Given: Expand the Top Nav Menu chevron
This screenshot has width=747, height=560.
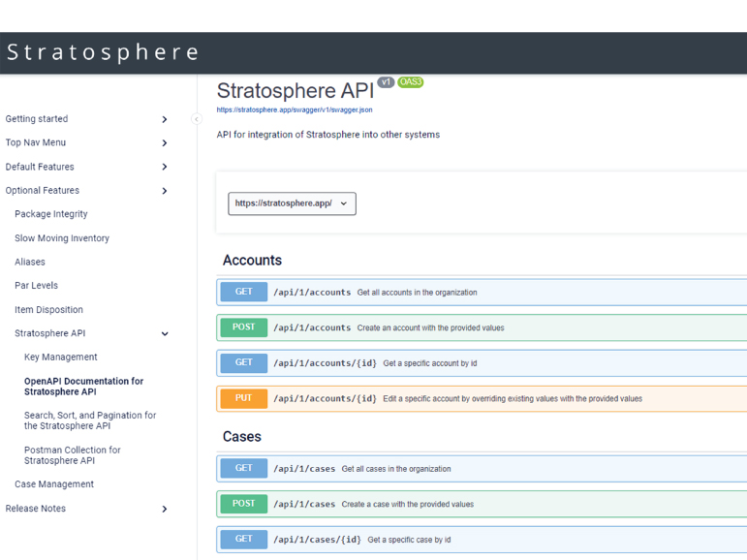Looking at the screenshot, I should point(164,143).
